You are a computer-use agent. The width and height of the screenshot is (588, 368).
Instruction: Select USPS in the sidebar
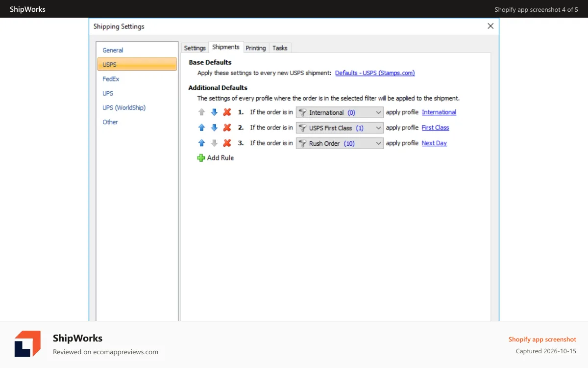137,64
